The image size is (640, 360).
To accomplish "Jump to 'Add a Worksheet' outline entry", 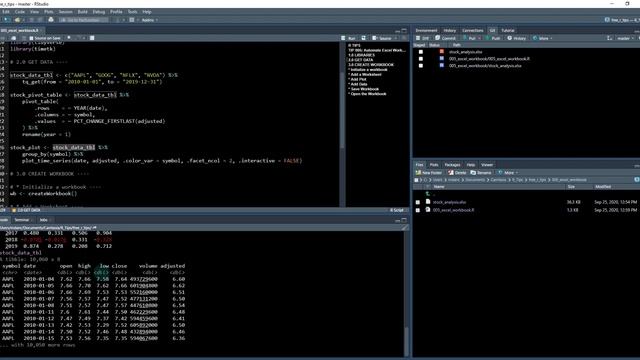I will coord(365,75).
